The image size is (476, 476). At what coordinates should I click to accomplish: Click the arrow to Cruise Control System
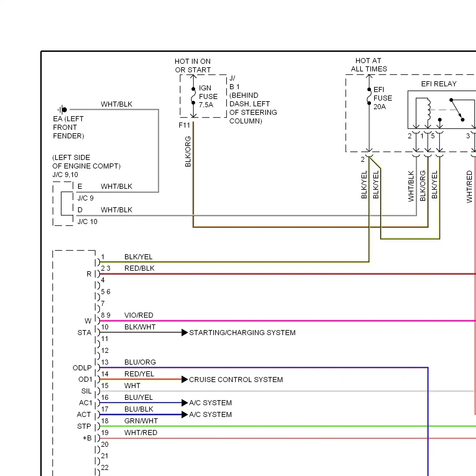click(185, 379)
